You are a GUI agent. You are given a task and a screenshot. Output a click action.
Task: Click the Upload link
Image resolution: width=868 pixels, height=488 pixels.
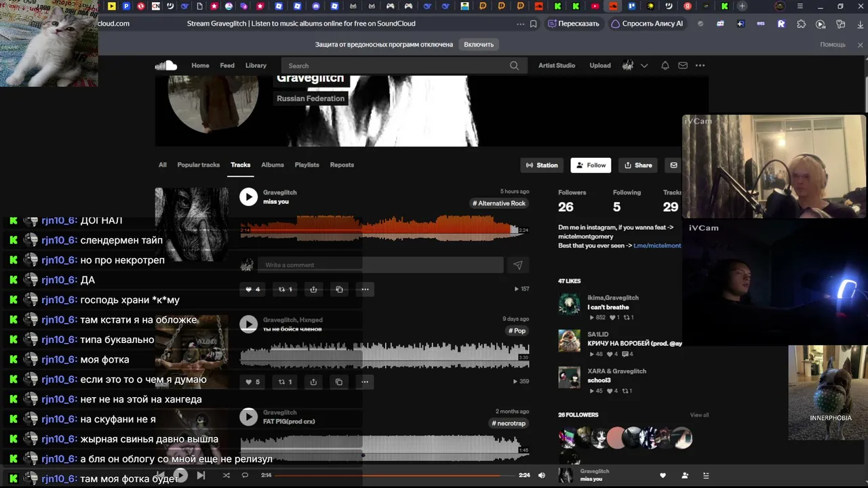(x=600, y=66)
